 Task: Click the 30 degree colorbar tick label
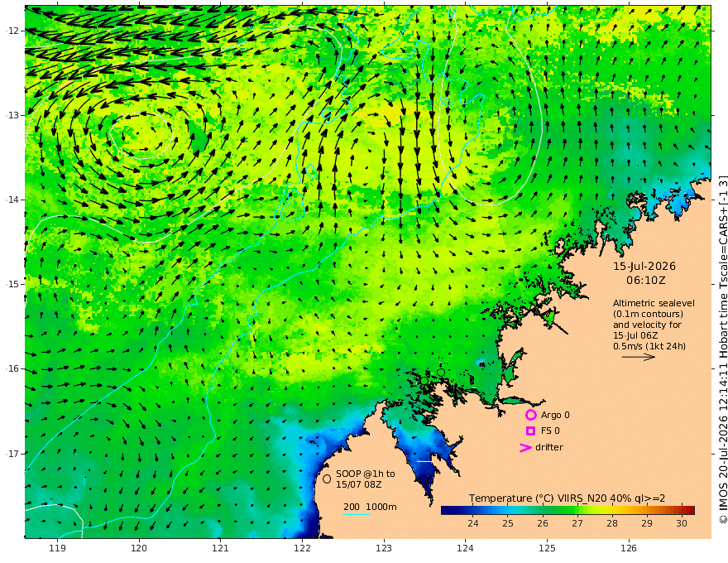tap(682, 523)
